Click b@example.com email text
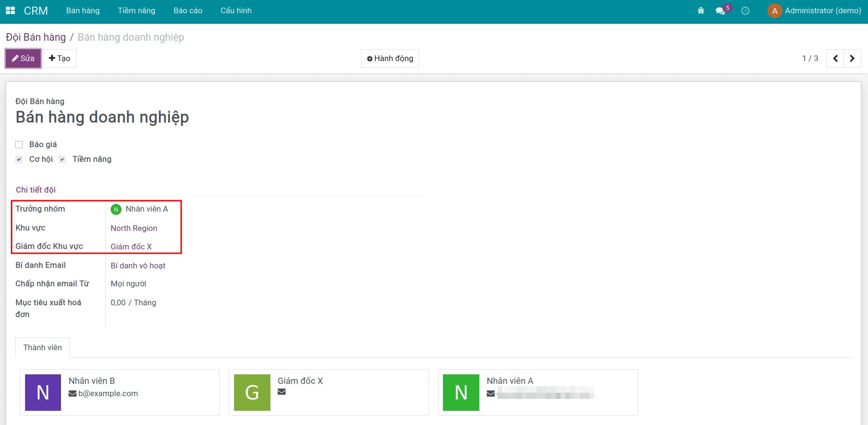The height and width of the screenshot is (425, 868). pos(108,393)
